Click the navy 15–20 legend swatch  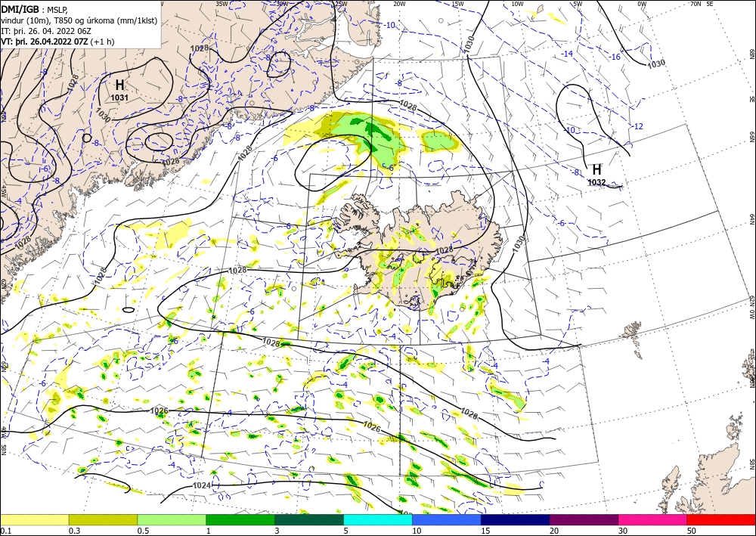pyautogui.click(x=516, y=519)
